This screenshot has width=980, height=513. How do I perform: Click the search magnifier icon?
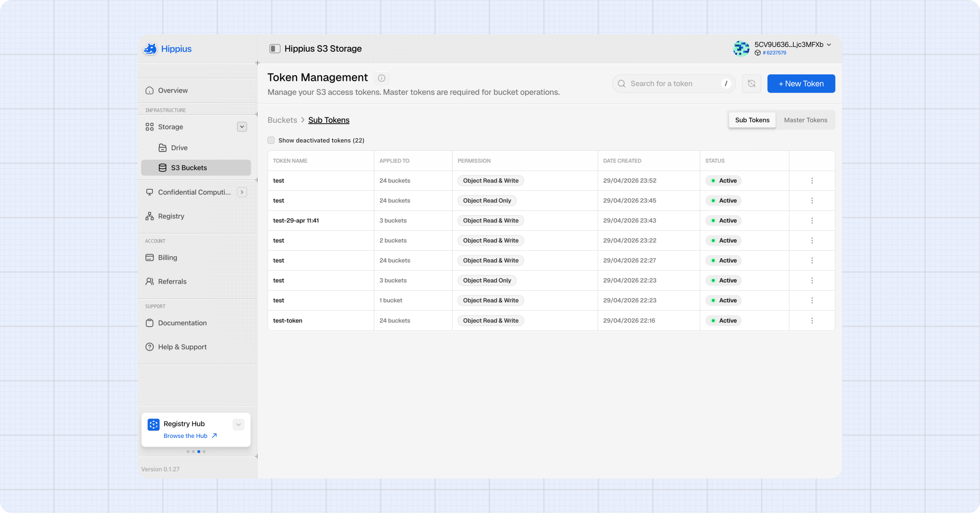622,84
